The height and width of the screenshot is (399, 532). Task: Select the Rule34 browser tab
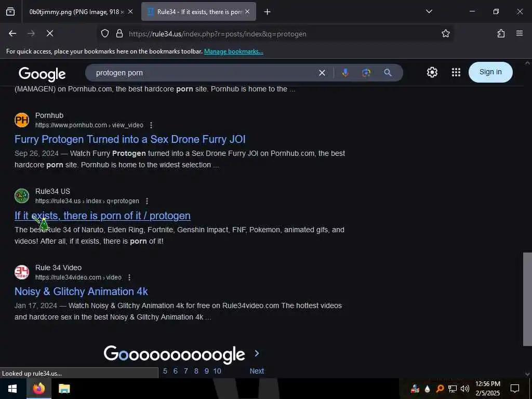pyautogui.click(x=198, y=12)
